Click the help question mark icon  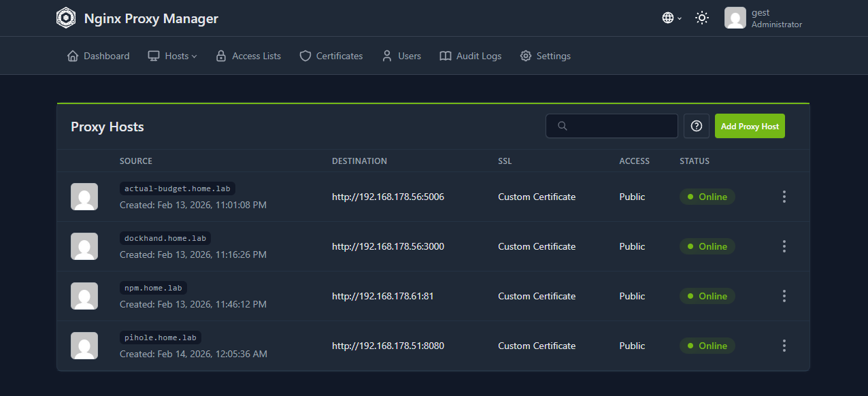[x=696, y=126]
